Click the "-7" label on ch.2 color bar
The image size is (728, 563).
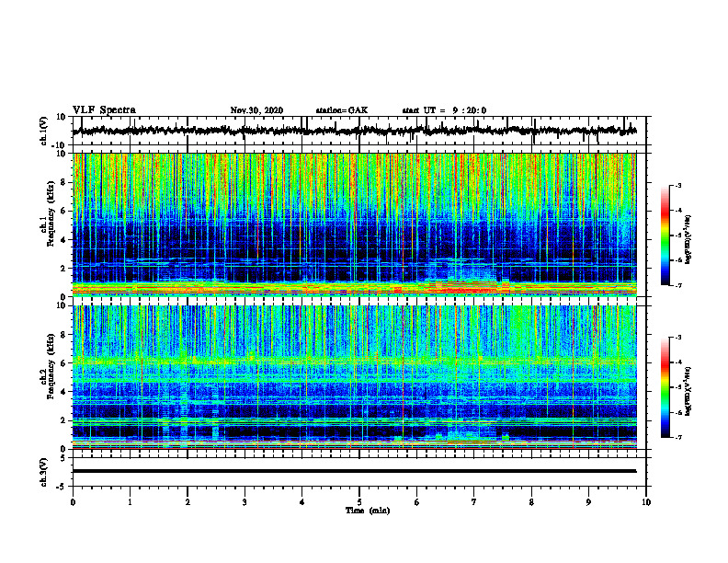click(x=678, y=438)
